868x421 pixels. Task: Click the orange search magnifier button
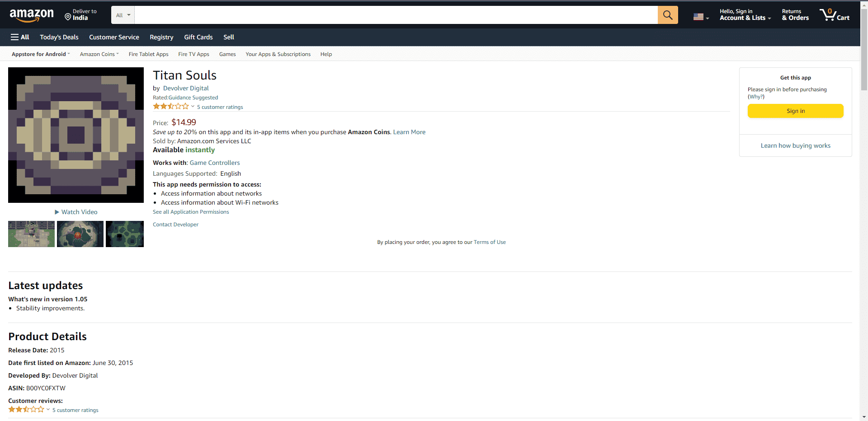(668, 15)
